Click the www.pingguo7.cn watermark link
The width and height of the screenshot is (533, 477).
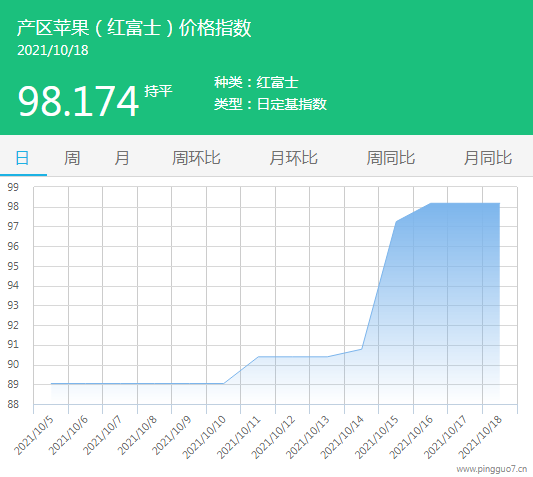tap(492, 469)
